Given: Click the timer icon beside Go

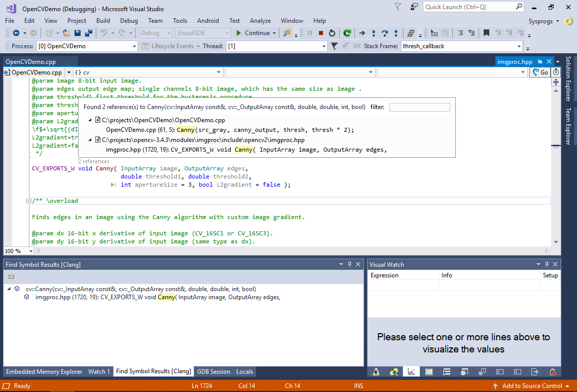Looking at the screenshot, I should [x=556, y=72].
